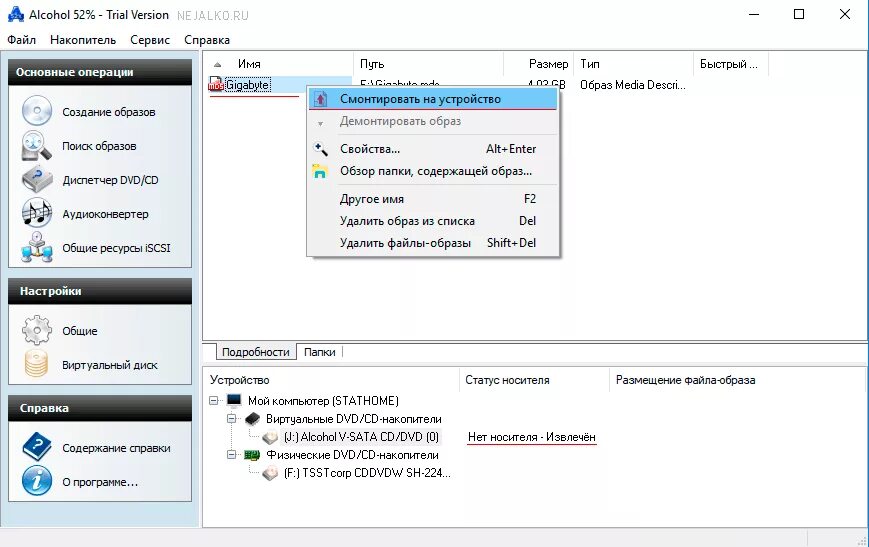Click the virtual drives group icon
This screenshot has height=547, width=869.
point(252,418)
